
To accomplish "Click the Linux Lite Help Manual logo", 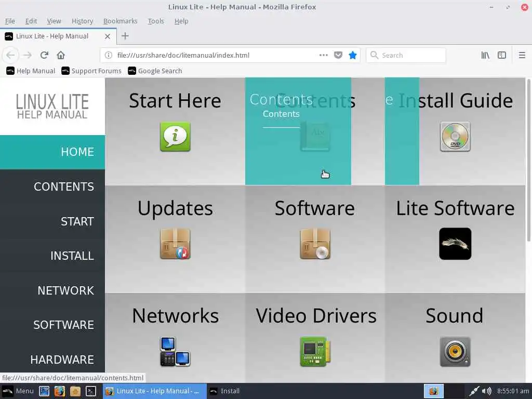I will (52, 106).
